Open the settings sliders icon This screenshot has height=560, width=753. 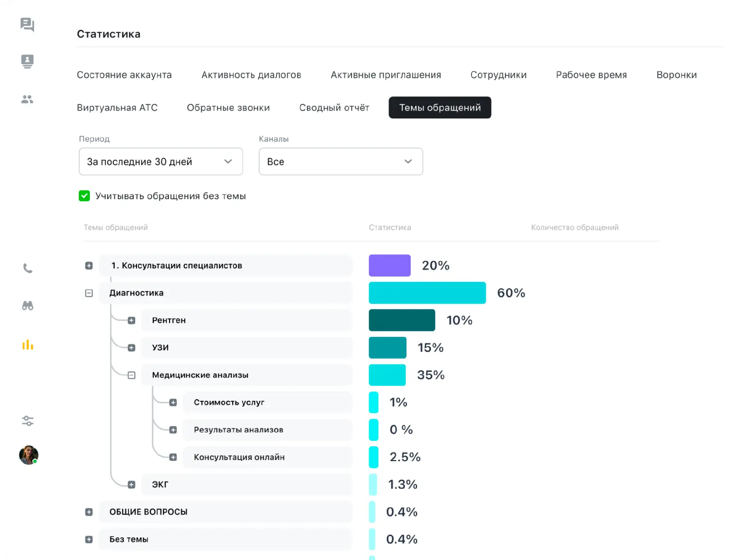(27, 421)
